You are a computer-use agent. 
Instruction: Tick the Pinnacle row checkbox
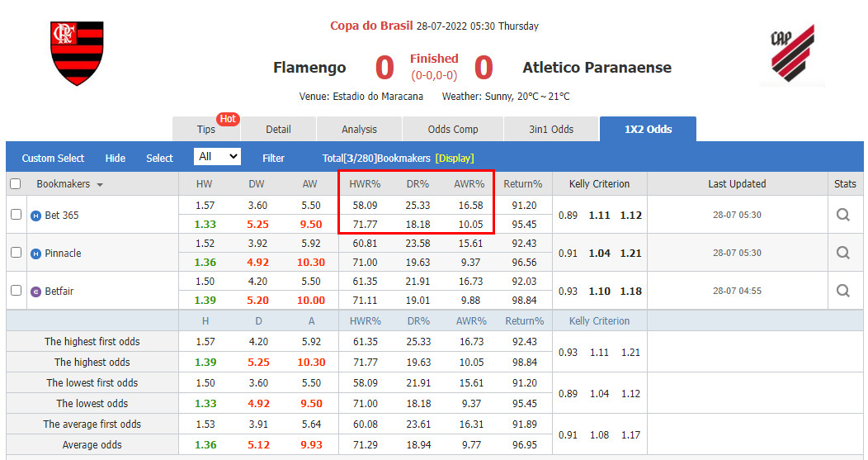[x=16, y=253]
